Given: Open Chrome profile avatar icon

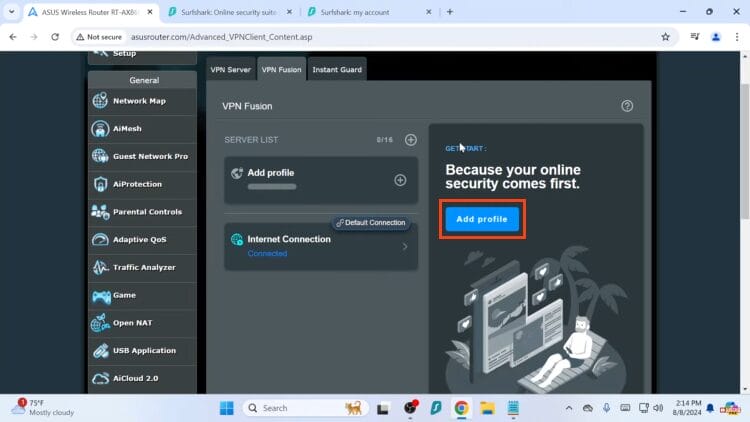Looking at the screenshot, I should click(716, 37).
